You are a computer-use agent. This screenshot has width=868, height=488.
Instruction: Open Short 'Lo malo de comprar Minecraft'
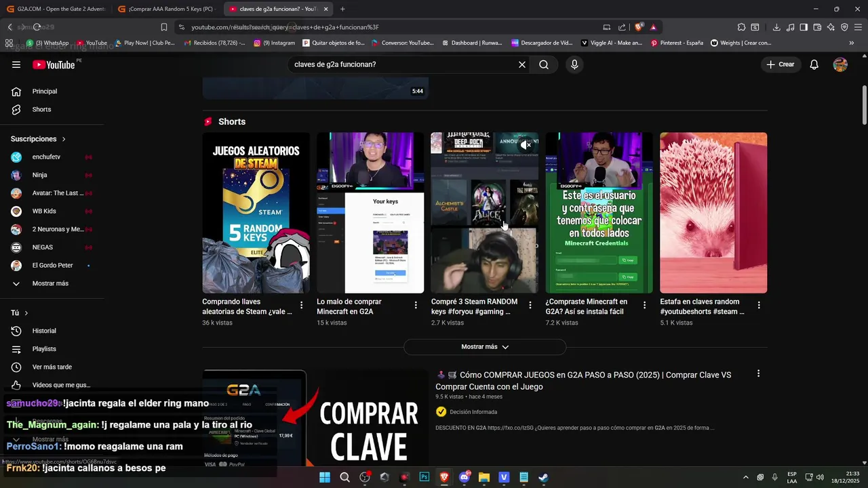point(370,213)
